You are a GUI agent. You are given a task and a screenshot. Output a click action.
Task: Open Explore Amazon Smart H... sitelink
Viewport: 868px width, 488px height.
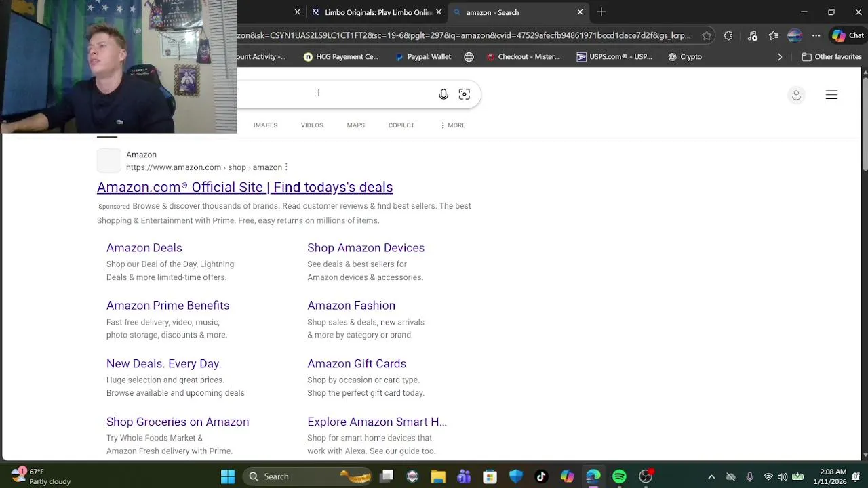click(x=377, y=422)
